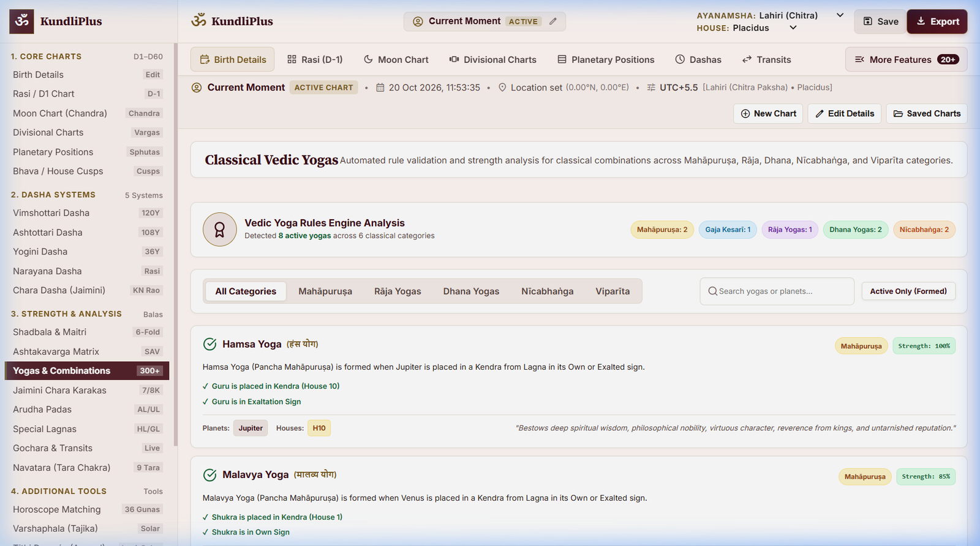Screen dimensions: 980x546
Task: Go to the Divisional Charts tab
Action: tap(492, 59)
